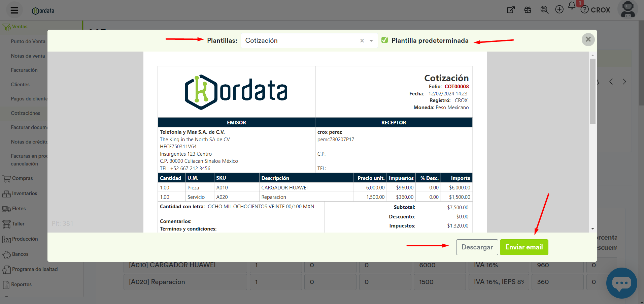Screen dimensions: 644x304
Task: Close the template preview dialog
Action: click(x=588, y=39)
